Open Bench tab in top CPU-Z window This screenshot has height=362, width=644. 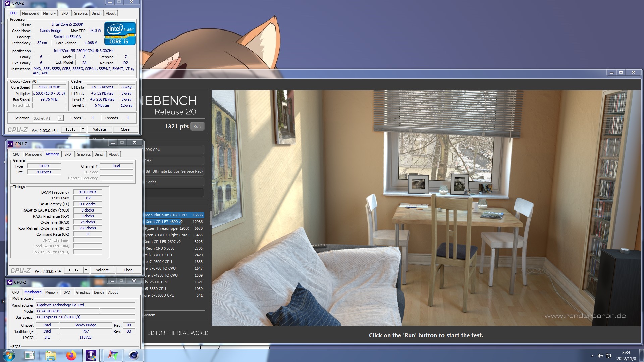pyautogui.click(x=97, y=13)
